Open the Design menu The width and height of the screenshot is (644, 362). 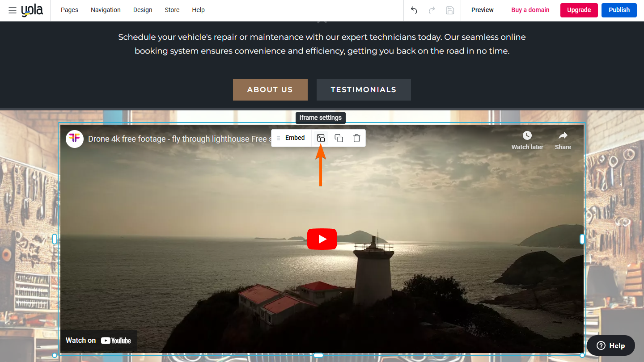pyautogui.click(x=143, y=10)
